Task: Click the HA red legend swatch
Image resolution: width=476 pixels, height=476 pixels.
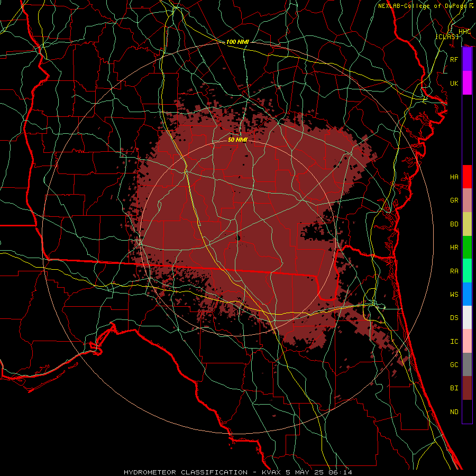Action: (x=467, y=177)
